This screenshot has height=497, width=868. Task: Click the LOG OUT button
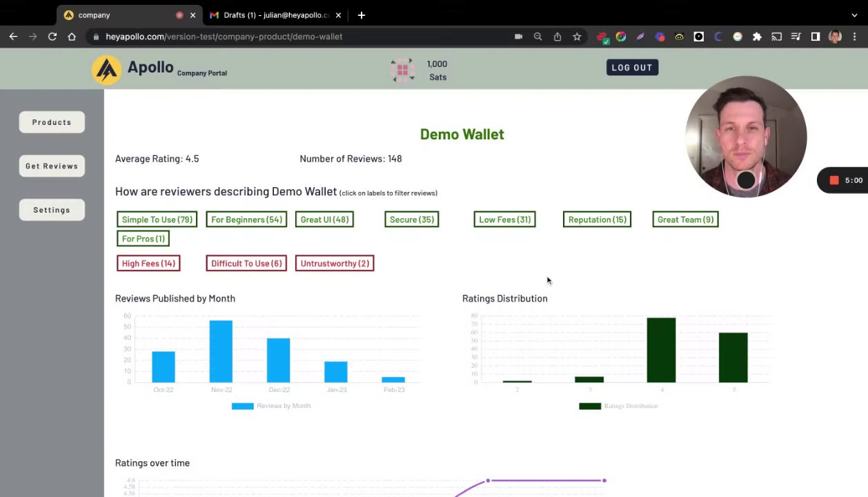(x=632, y=68)
